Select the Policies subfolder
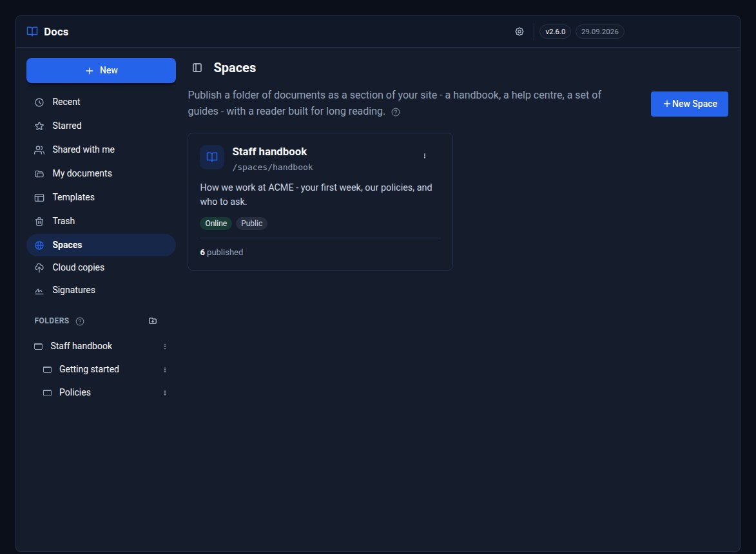 tap(75, 392)
